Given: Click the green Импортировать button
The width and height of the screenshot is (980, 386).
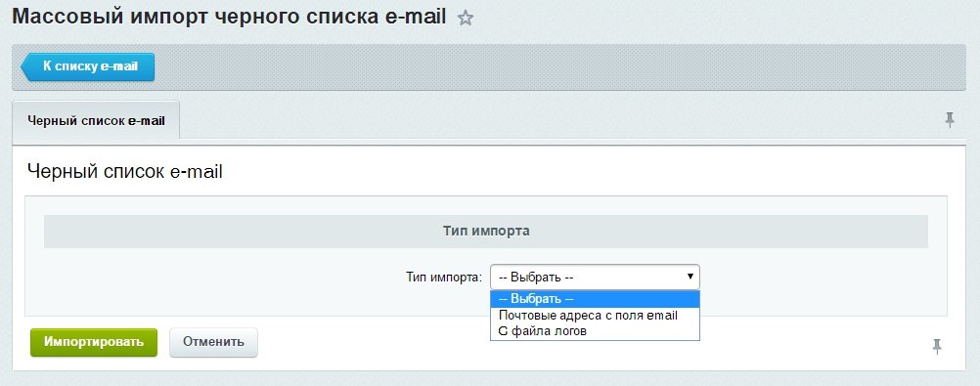Looking at the screenshot, I should [x=94, y=342].
